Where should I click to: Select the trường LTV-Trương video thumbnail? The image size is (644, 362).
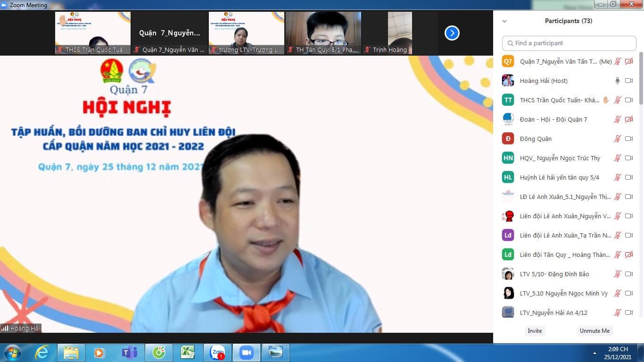pos(247,33)
